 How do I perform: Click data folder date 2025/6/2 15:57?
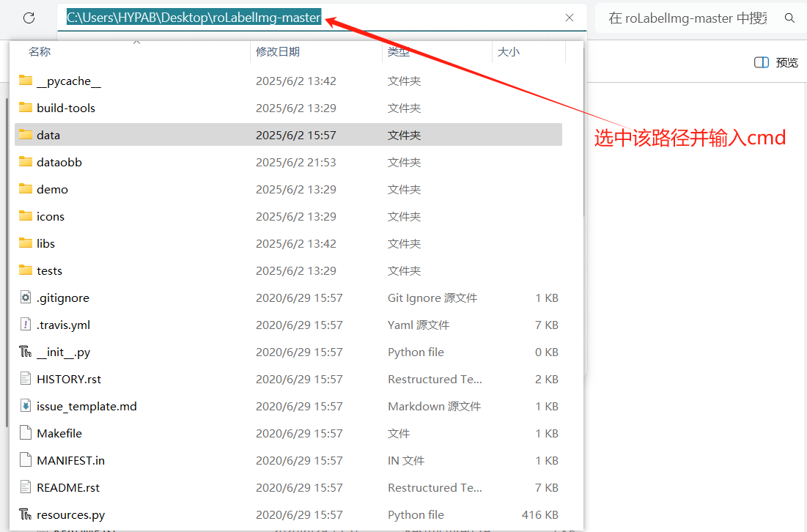[296, 136]
